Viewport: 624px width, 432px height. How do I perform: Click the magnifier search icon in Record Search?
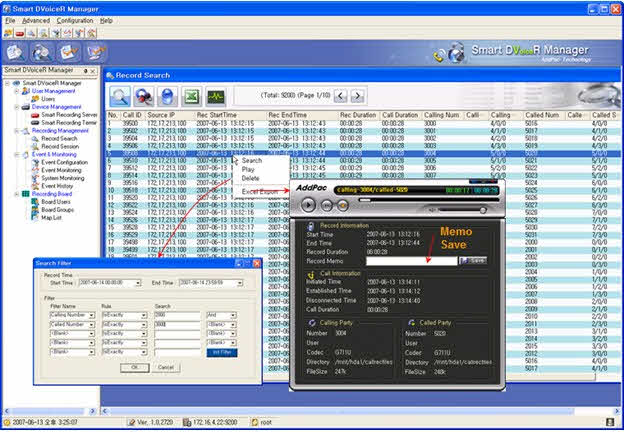coord(120,96)
